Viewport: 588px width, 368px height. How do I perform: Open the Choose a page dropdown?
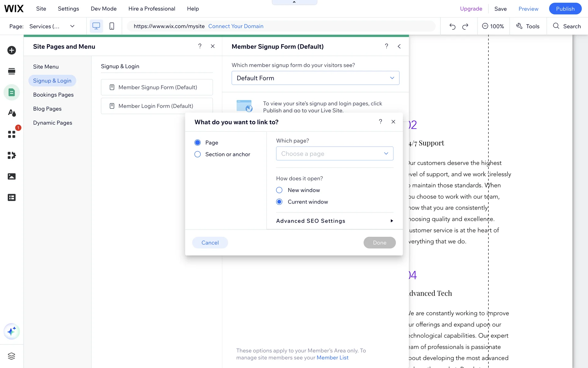[x=334, y=154]
